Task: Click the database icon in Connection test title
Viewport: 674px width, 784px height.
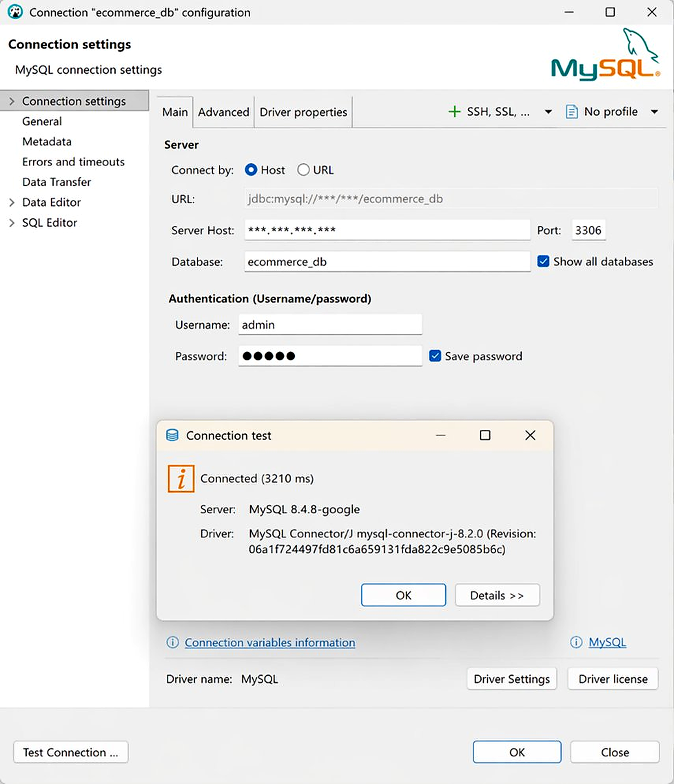Action: 172,435
